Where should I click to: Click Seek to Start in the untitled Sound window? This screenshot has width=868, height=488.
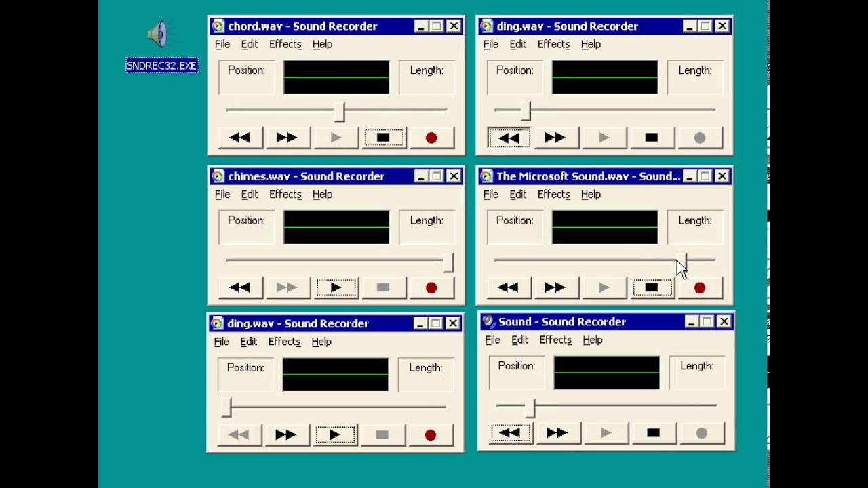510,433
